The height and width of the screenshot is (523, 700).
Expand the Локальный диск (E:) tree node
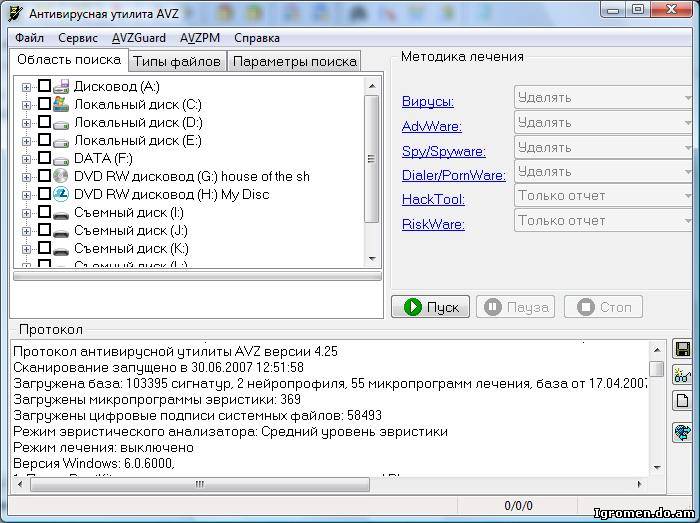(26, 140)
